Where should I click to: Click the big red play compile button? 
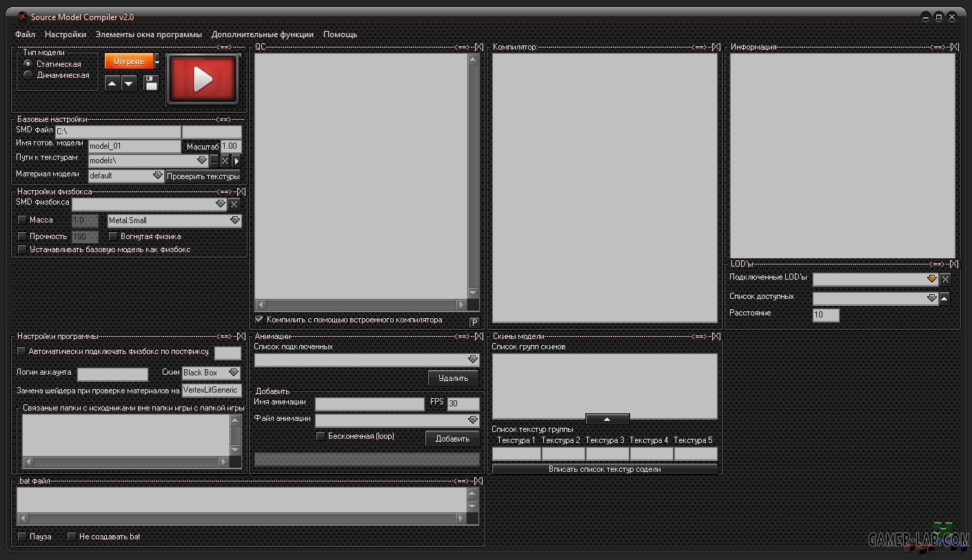[203, 80]
